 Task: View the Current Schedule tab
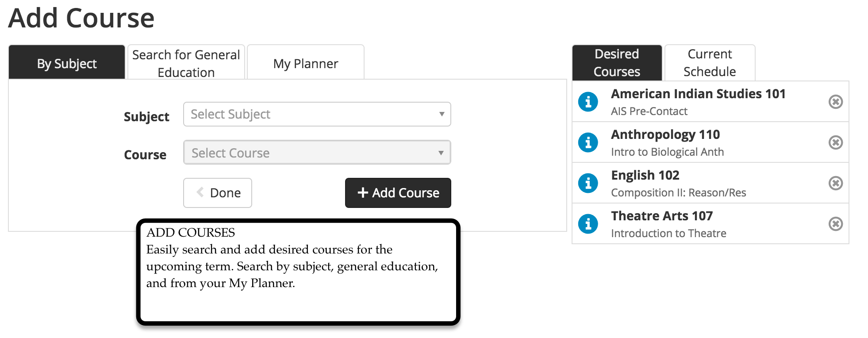[710, 63]
